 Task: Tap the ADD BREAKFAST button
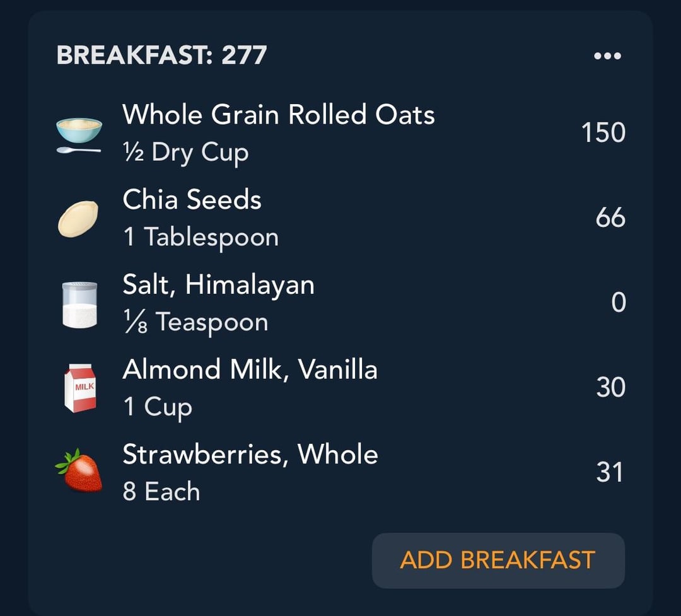[498, 561]
